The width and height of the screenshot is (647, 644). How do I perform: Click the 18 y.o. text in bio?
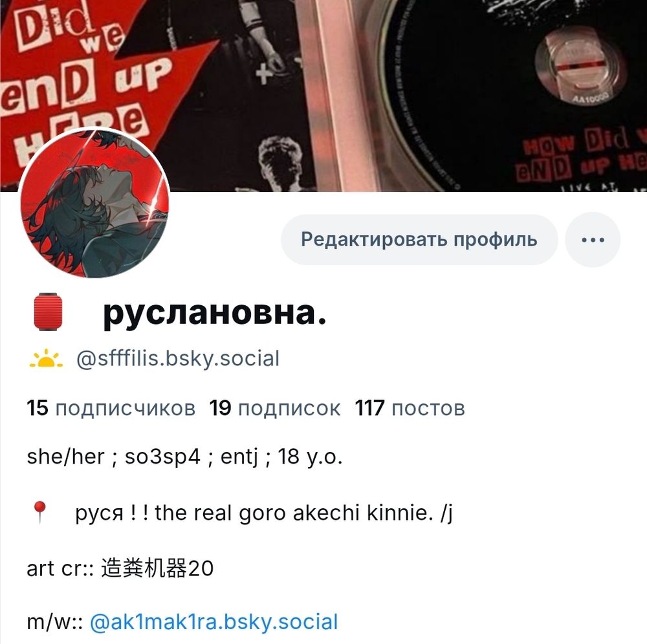310,457
